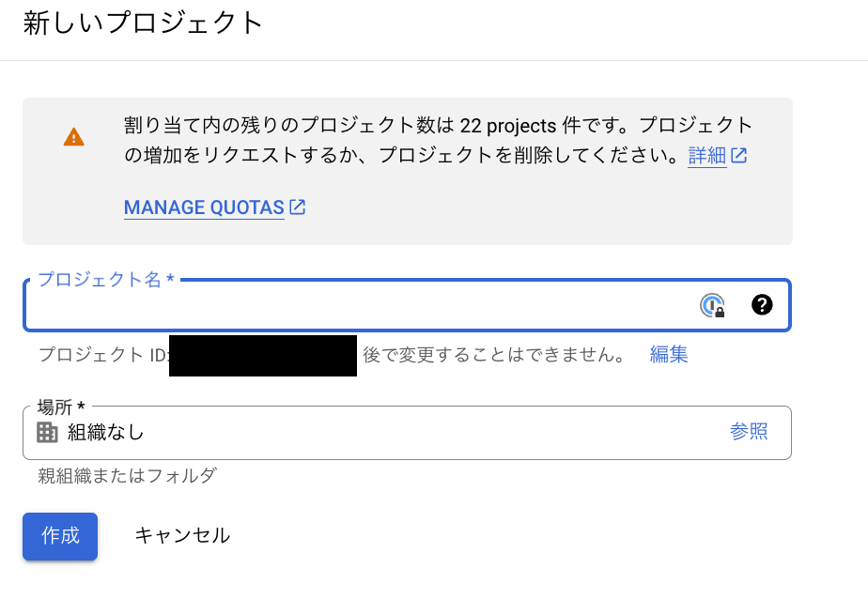The height and width of the screenshot is (599, 868).
Task: Open the 詳細 link
Action: 706,156
